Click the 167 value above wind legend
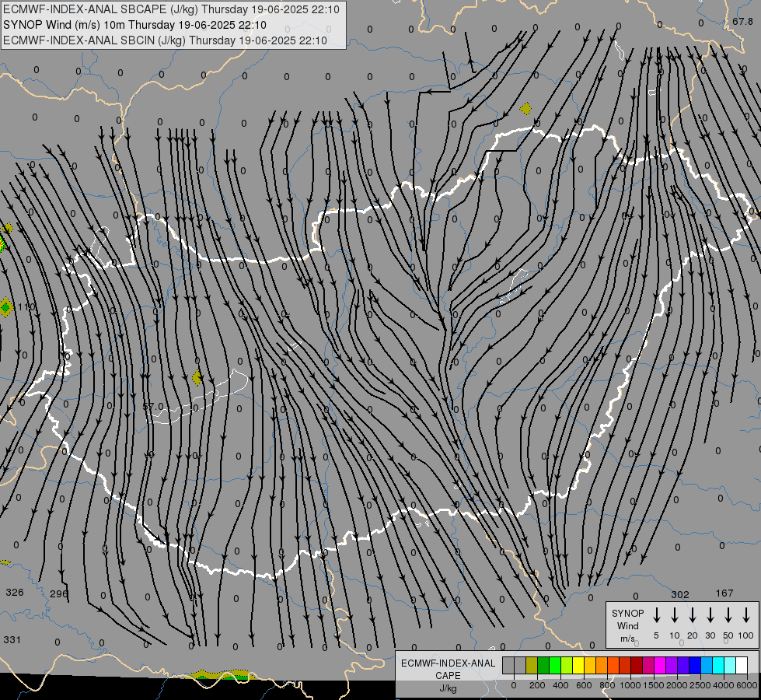Viewport: 761px width, 700px height. [724, 593]
